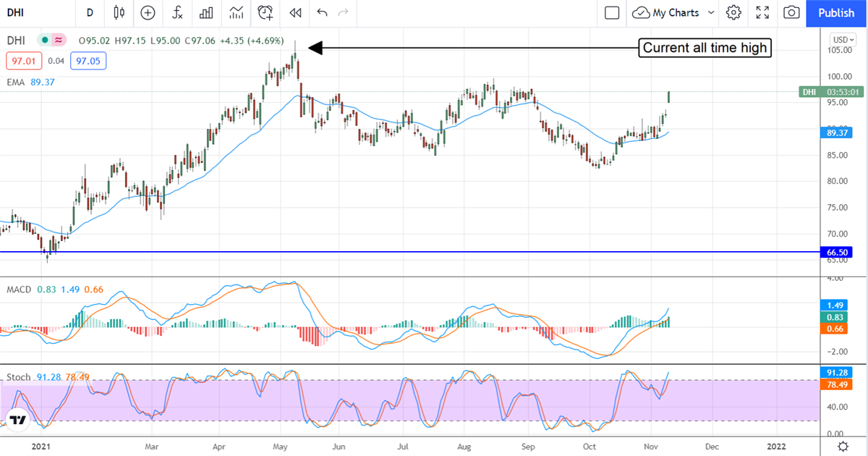Click the 2021 label on the time axis
This screenshot has width=868, height=456.
coord(41,445)
